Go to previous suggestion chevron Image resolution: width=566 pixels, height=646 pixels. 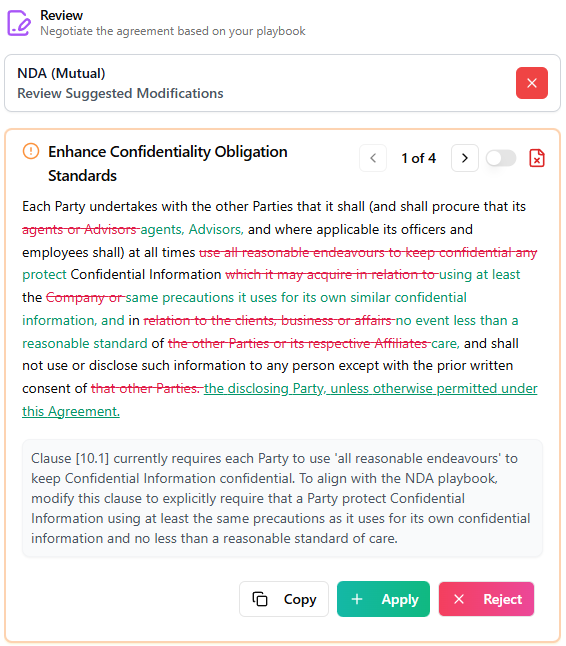coord(373,158)
